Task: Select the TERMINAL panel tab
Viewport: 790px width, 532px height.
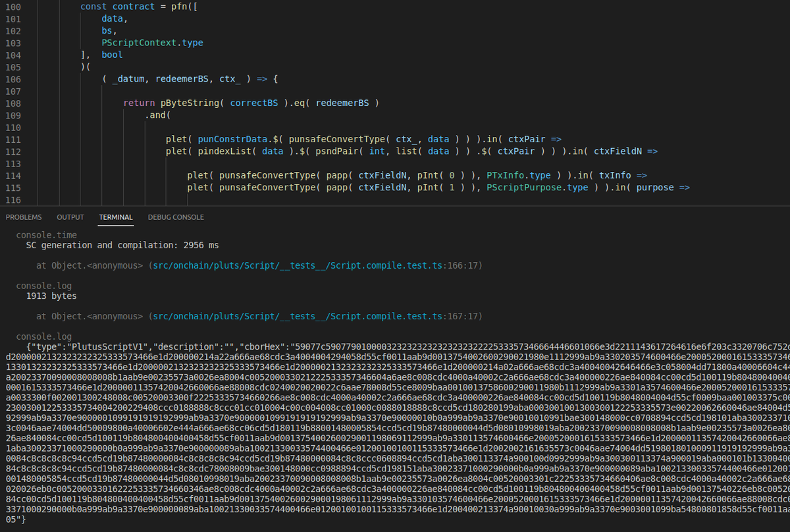Action: pyautogui.click(x=116, y=217)
